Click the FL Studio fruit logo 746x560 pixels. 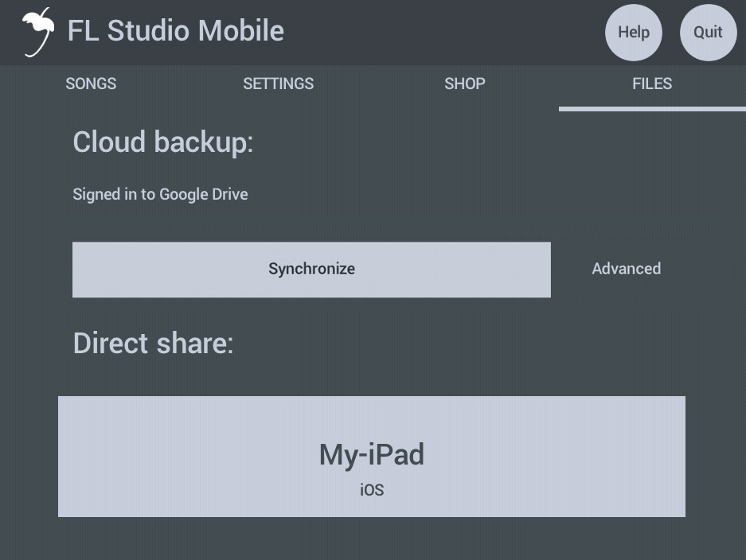pos(37,32)
